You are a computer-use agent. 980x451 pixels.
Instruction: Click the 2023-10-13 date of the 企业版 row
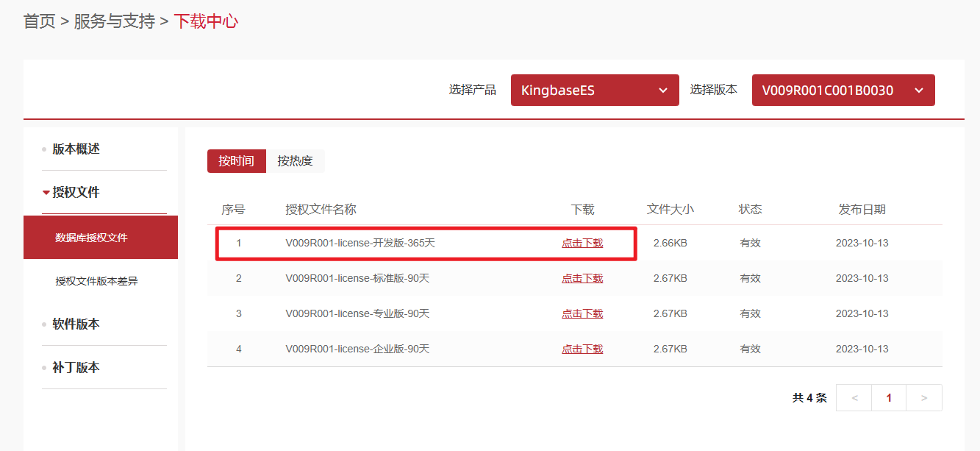point(862,349)
